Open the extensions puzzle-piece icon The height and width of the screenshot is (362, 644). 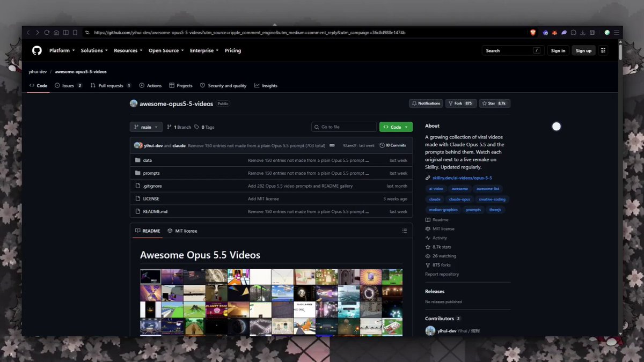(574, 33)
